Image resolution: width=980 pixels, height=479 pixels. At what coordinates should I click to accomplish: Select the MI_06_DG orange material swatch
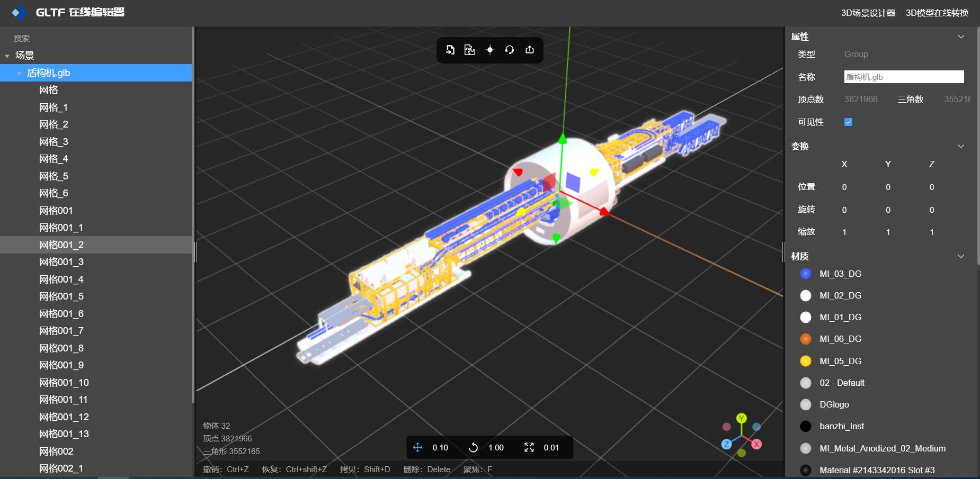pos(805,339)
